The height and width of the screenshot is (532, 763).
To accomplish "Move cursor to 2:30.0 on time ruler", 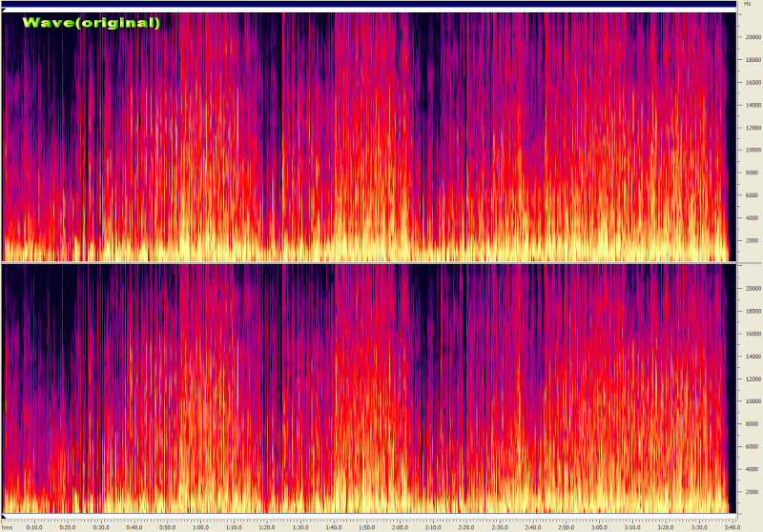I will 499,526.
